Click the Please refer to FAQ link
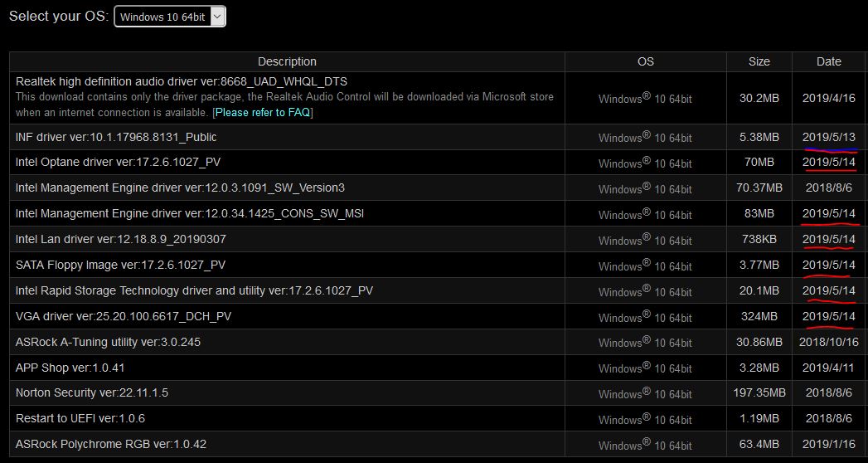 coord(263,112)
